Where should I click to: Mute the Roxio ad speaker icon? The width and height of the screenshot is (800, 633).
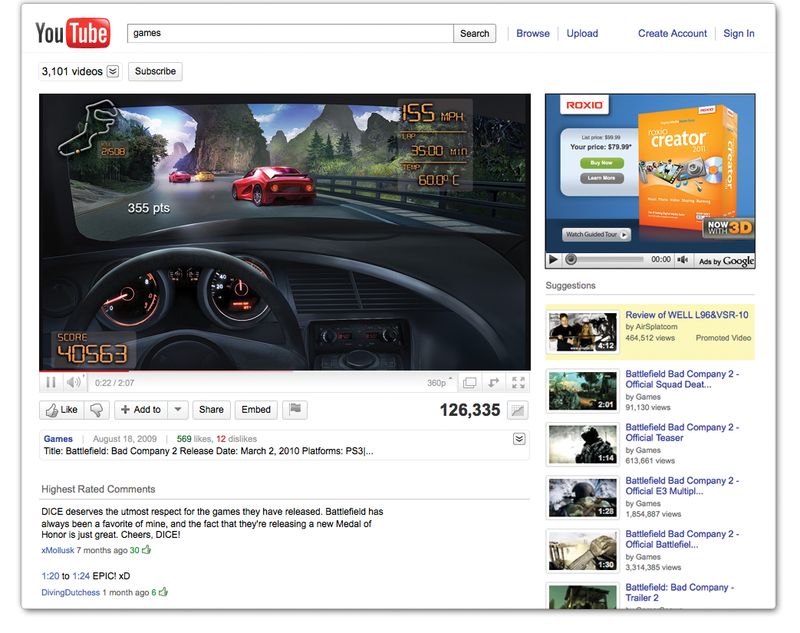682,260
